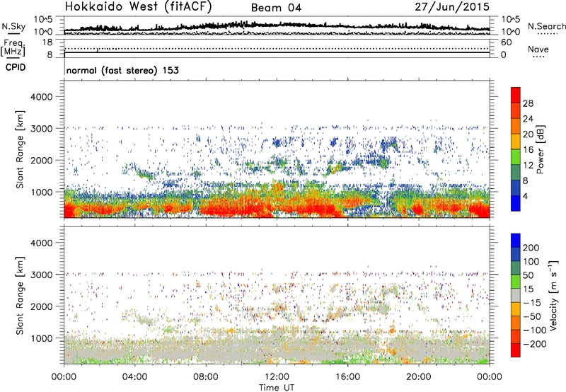Click the velocity colorbar value 200
The width and height of the screenshot is (566, 392).
click(x=531, y=248)
